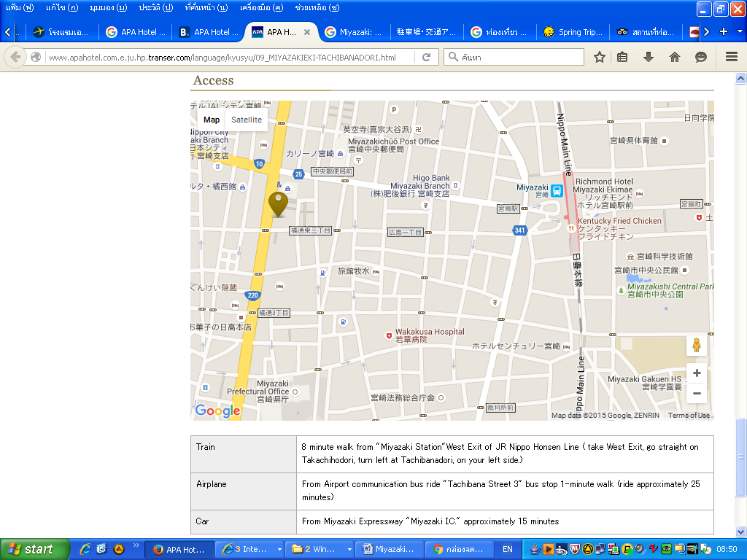Click the scrollbar up arrow
The width and height of the screenshot is (747, 560).
pos(740,79)
